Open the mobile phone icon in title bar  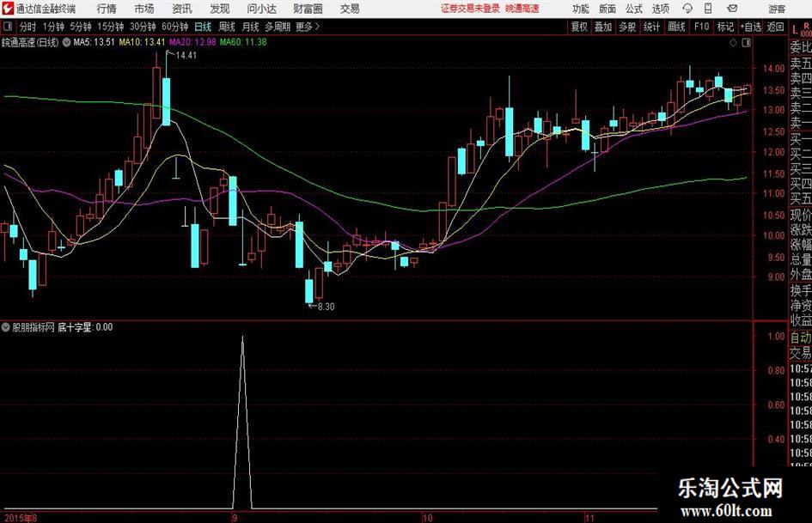coord(708,9)
